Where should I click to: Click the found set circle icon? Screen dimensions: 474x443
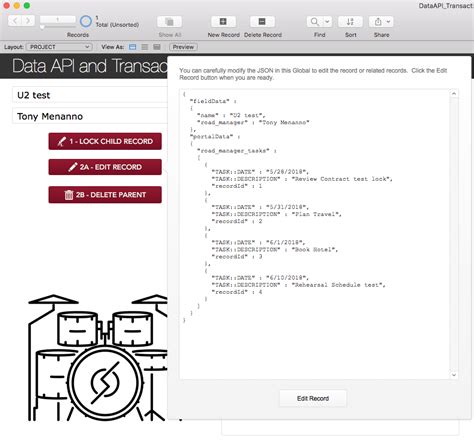(86, 21)
